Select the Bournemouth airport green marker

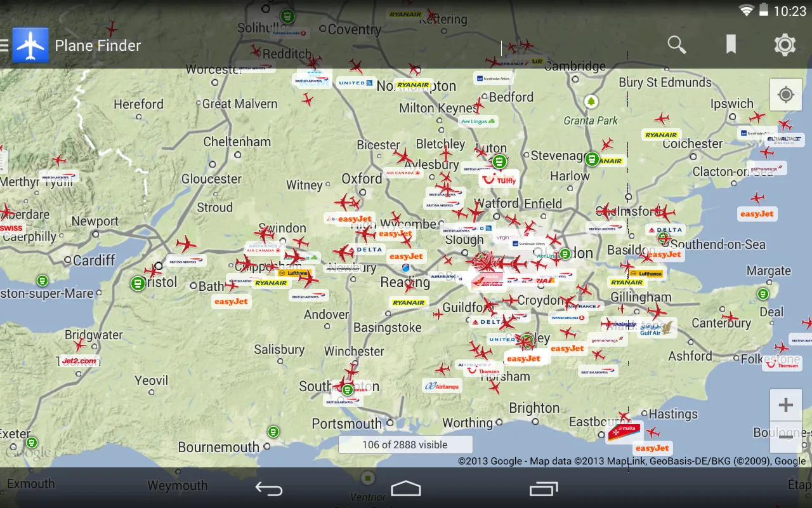point(273,432)
